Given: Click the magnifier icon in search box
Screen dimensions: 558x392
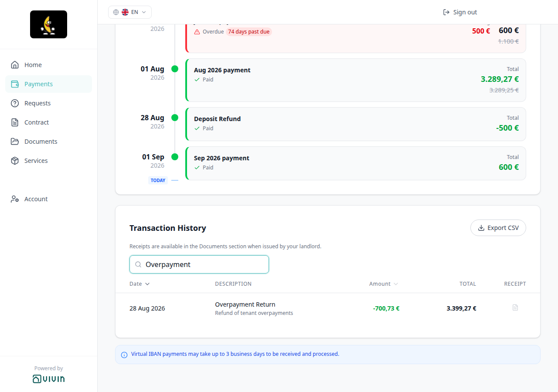Looking at the screenshot, I should [x=138, y=264].
